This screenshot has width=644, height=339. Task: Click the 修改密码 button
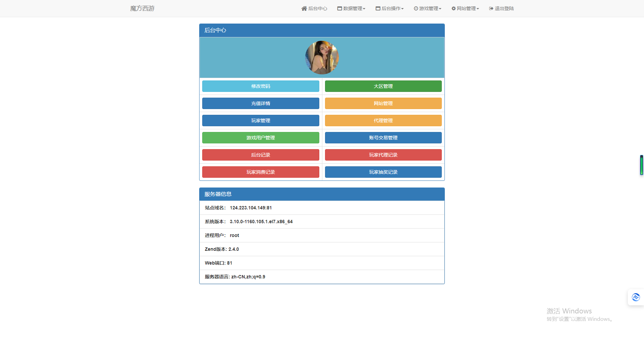tap(261, 86)
